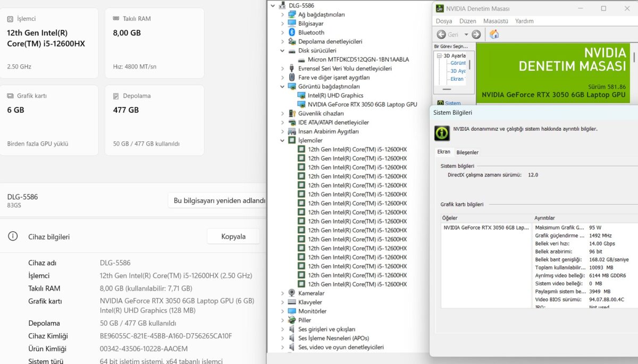Collapse the Görüntü bağdaştırıcıları node
The image size is (638, 364).
click(x=283, y=87)
